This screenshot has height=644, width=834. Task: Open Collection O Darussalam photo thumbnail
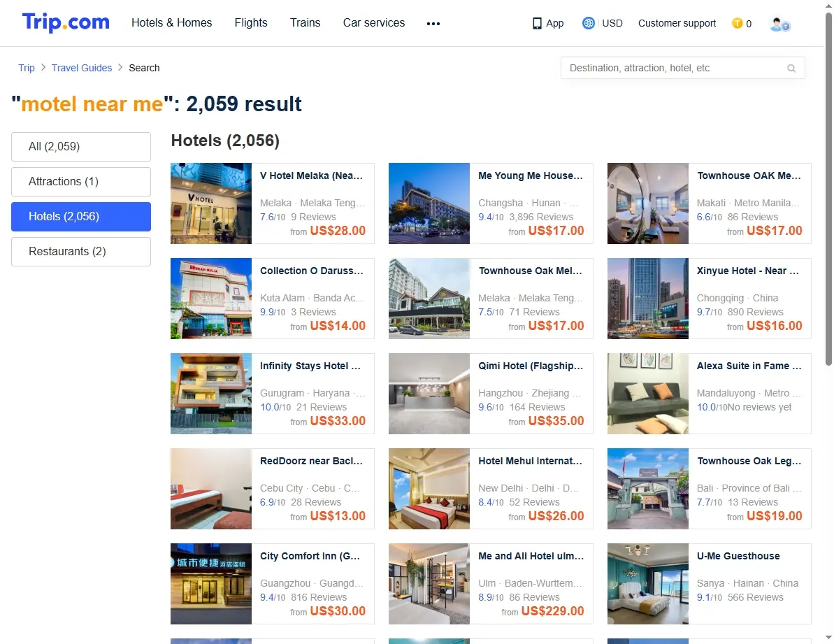click(211, 299)
